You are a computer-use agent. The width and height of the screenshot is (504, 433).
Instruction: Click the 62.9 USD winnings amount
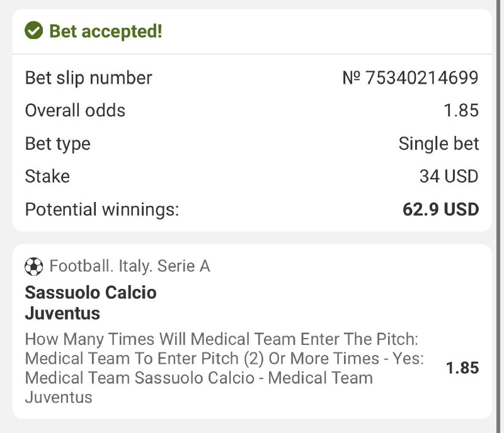click(440, 209)
